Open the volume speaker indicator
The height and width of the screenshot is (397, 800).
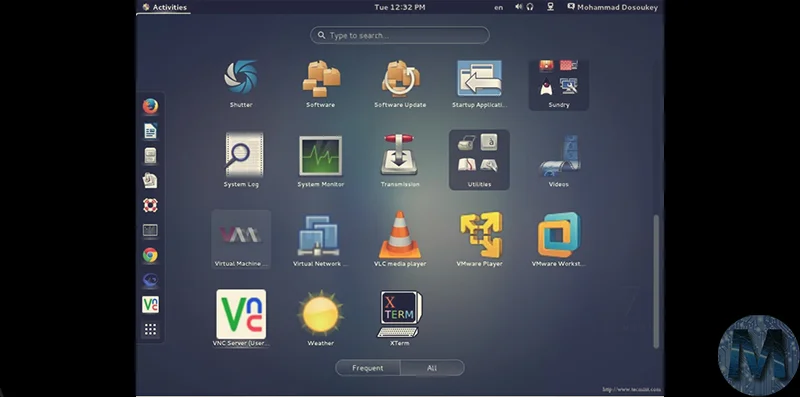click(x=518, y=7)
